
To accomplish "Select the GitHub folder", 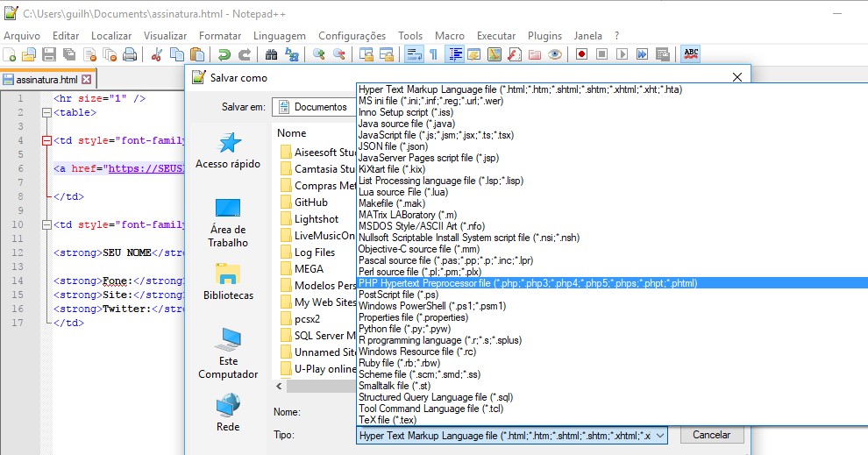I will [x=304, y=203].
